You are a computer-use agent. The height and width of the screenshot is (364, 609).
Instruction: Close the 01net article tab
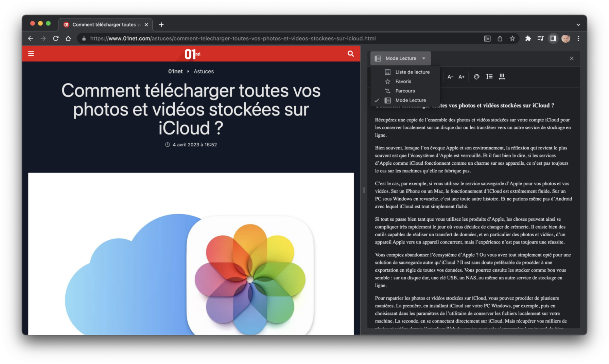[146, 24]
